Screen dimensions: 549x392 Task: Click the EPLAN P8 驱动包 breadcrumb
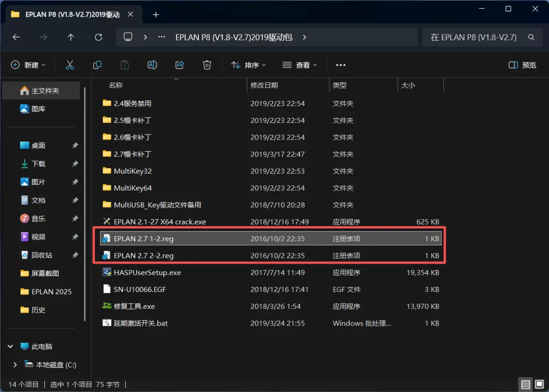point(234,37)
